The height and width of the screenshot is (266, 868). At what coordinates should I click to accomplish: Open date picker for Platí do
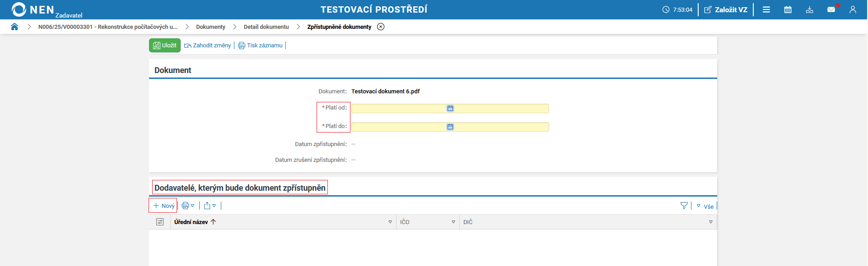point(450,127)
